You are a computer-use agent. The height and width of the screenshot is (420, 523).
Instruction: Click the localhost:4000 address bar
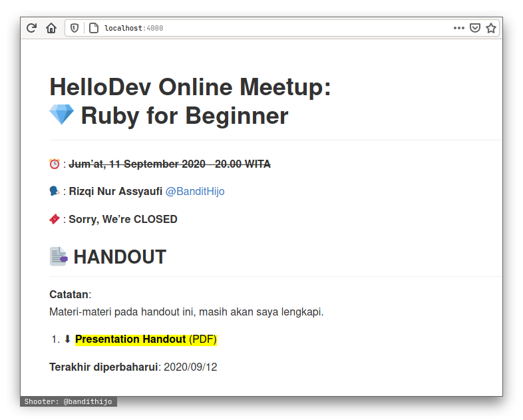(x=266, y=28)
